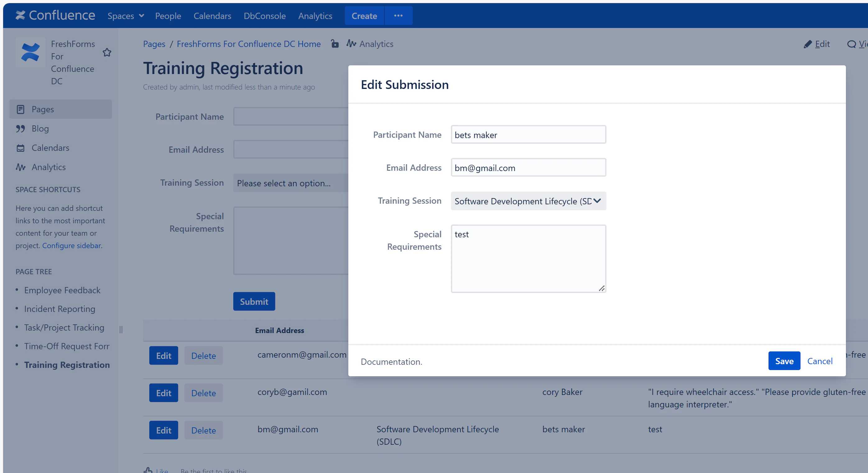Image resolution: width=868 pixels, height=473 pixels.
Task: Click the Analytics icon in breadcrumb bar
Action: 351,44
